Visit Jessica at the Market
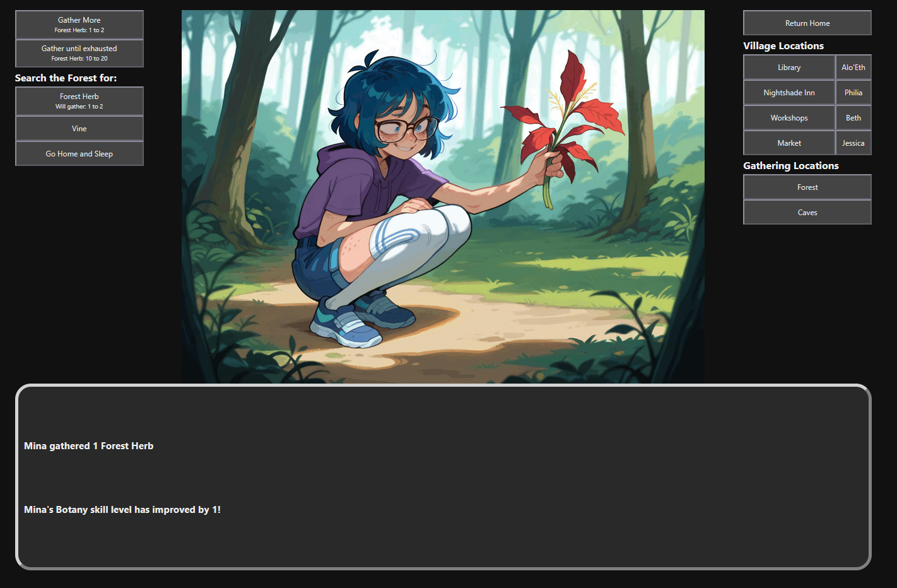The image size is (897, 588). [x=853, y=143]
